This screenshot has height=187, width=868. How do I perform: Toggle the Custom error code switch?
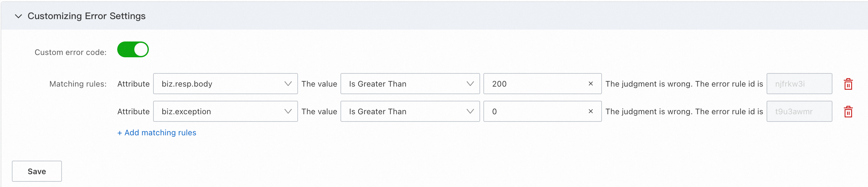click(x=133, y=49)
